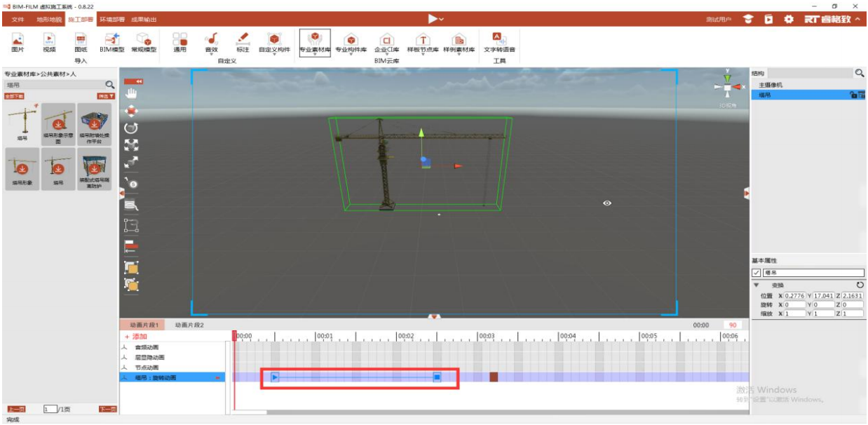Click the scale Z value field
Image resolution: width=868 pixels, height=425 pixels.
[x=853, y=313]
